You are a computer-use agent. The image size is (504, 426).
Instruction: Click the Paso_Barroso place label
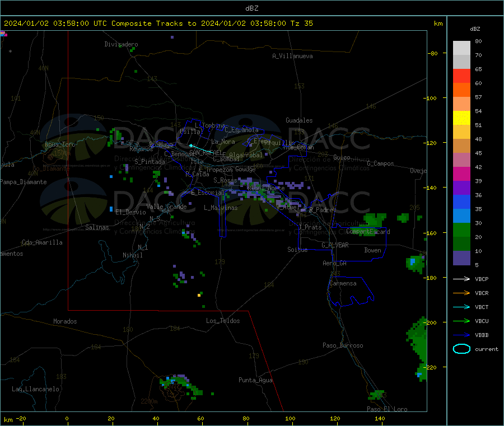click(343, 345)
